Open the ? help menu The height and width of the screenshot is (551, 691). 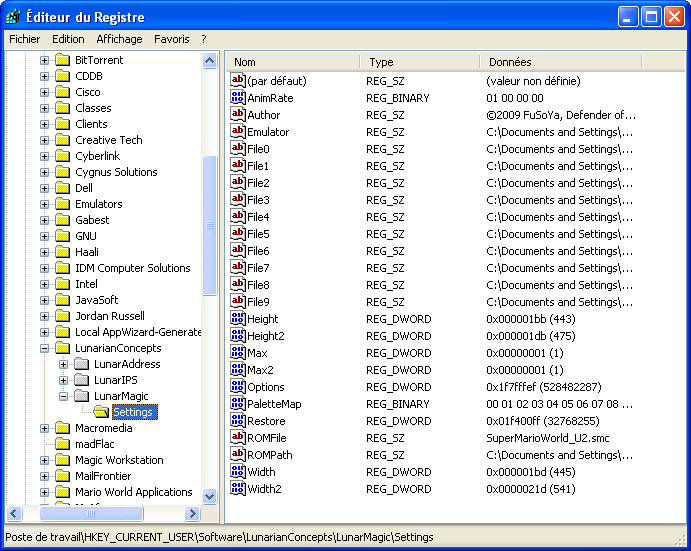tap(204, 39)
